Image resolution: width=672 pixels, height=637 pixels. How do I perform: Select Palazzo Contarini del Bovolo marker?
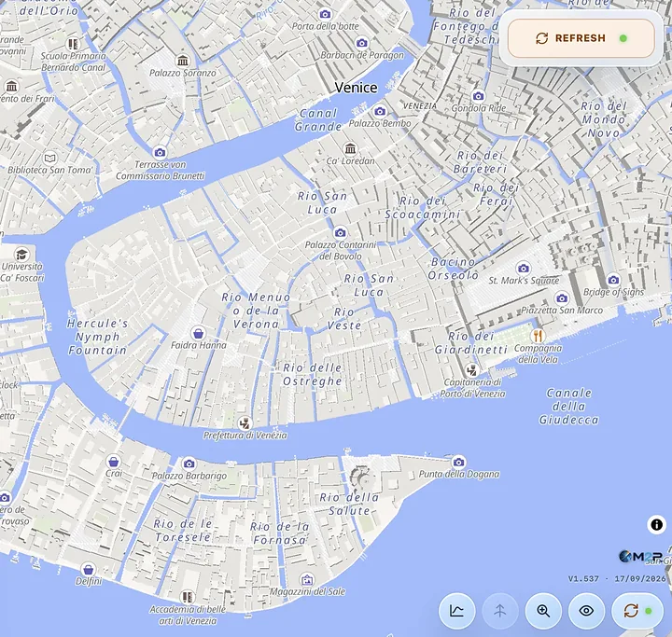[x=341, y=232]
